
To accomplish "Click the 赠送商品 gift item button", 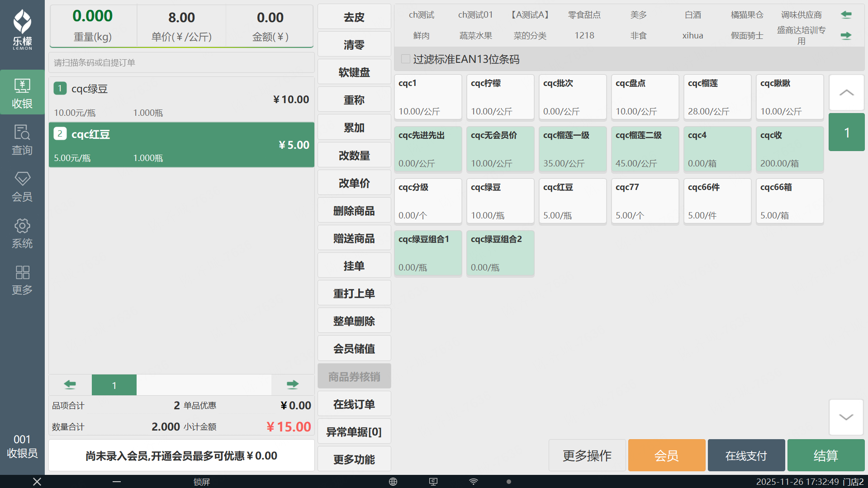I will (x=354, y=238).
